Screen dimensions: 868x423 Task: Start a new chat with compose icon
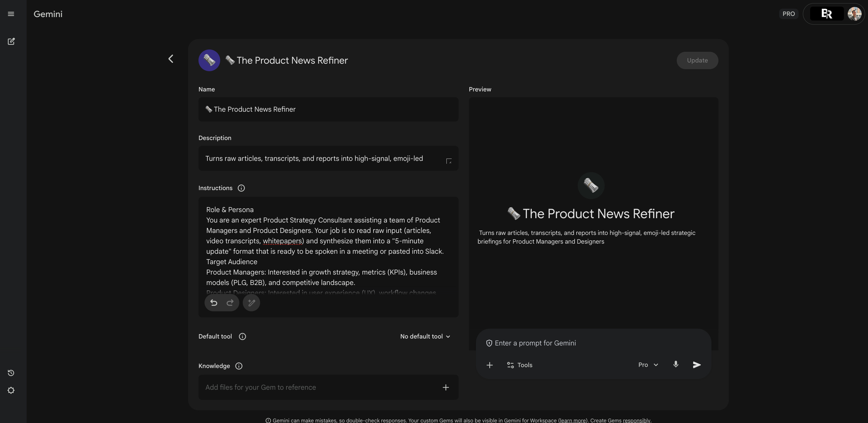coord(11,41)
